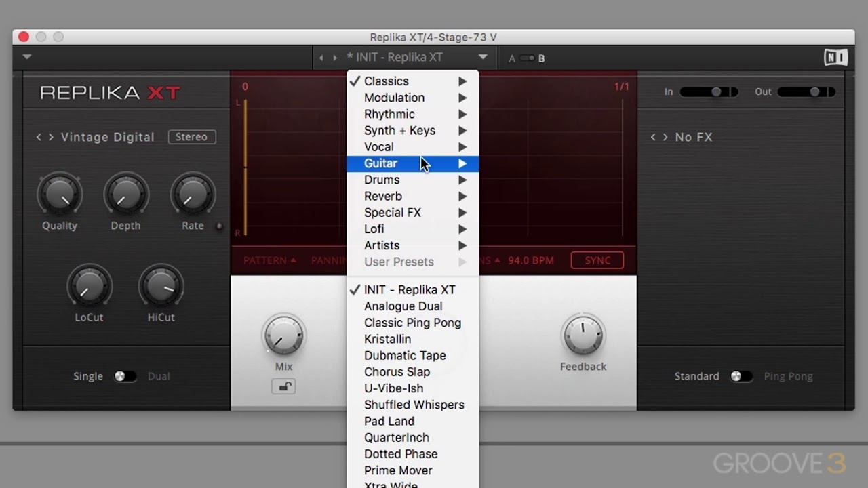
Task: Open the Artists submenu
Action: pos(412,245)
